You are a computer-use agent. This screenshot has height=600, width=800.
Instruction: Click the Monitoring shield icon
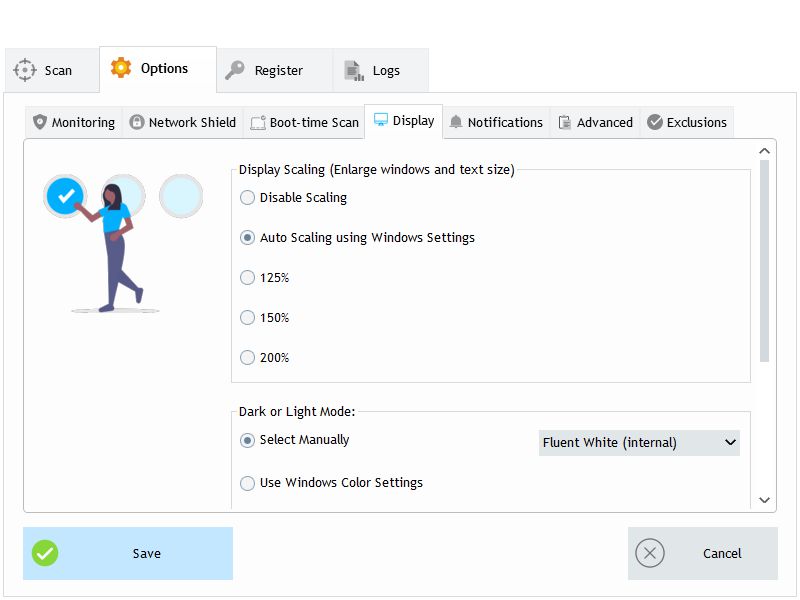[x=40, y=122]
